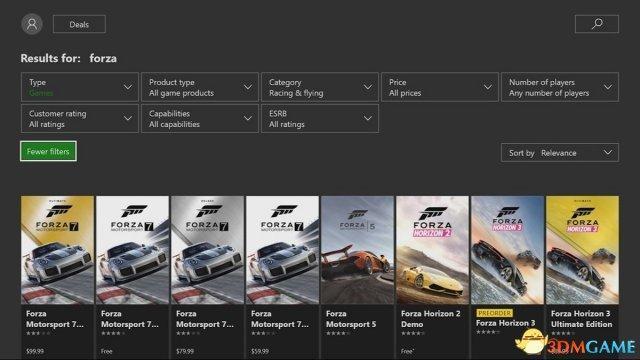This screenshot has height=360, width=640.
Task: Click the PREORDER badge on Forza Horizon 3
Action: [x=494, y=313]
